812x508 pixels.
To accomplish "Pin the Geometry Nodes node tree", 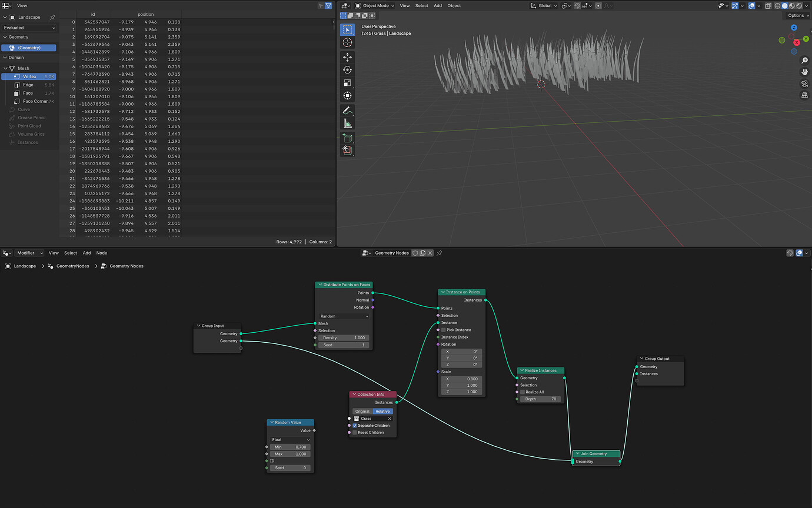I will pos(440,253).
